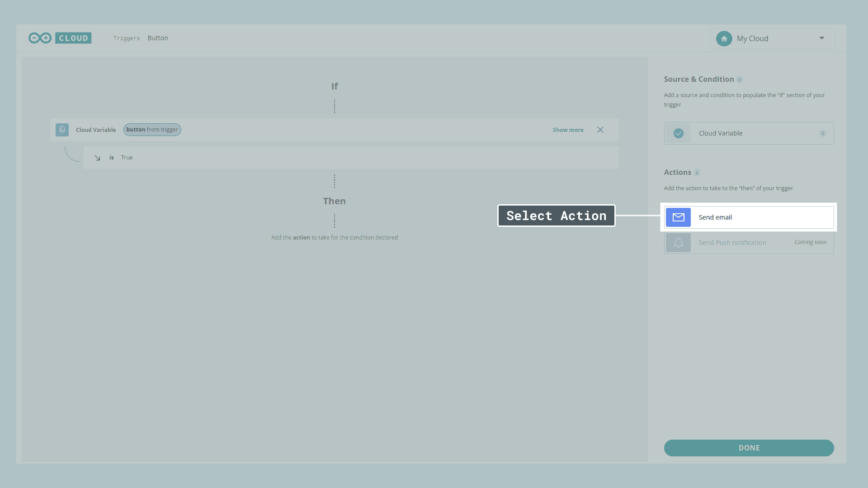Click the My Cloud home icon
The width and height of the screenshot is (868, 488).
(724, 39)
